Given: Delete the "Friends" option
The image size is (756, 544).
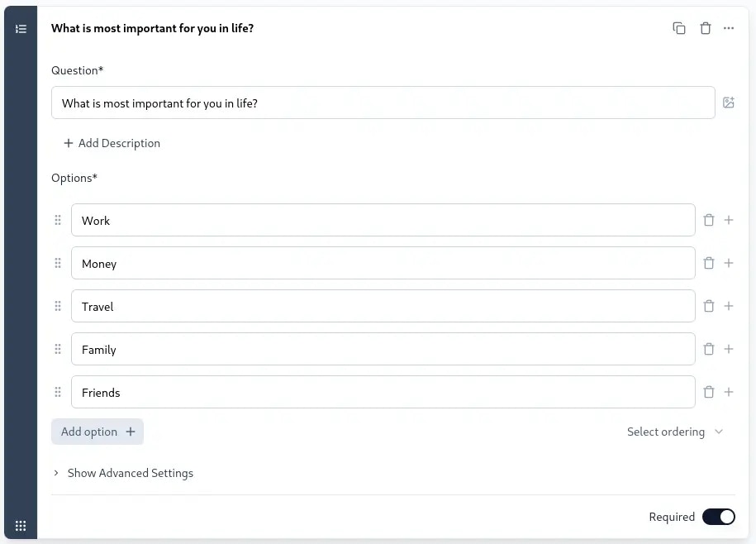Looking at the screenshot, I should click(x=708, y=392).
